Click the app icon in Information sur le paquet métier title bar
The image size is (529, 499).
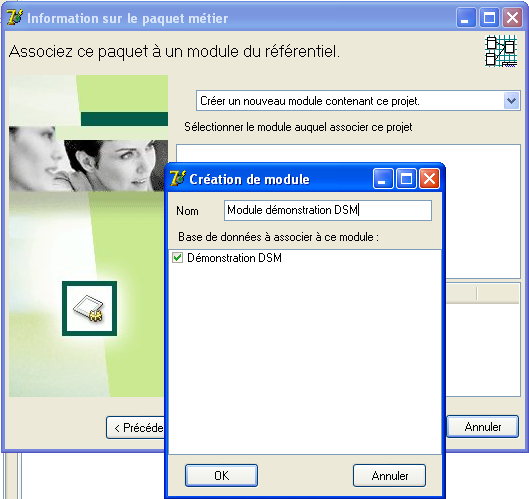point(15,17)
